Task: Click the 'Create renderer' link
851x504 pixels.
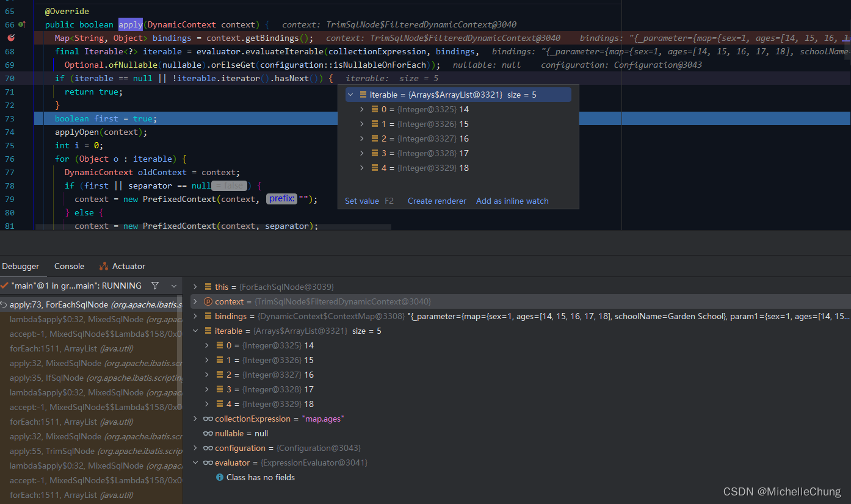Action: tap(436, 200)
